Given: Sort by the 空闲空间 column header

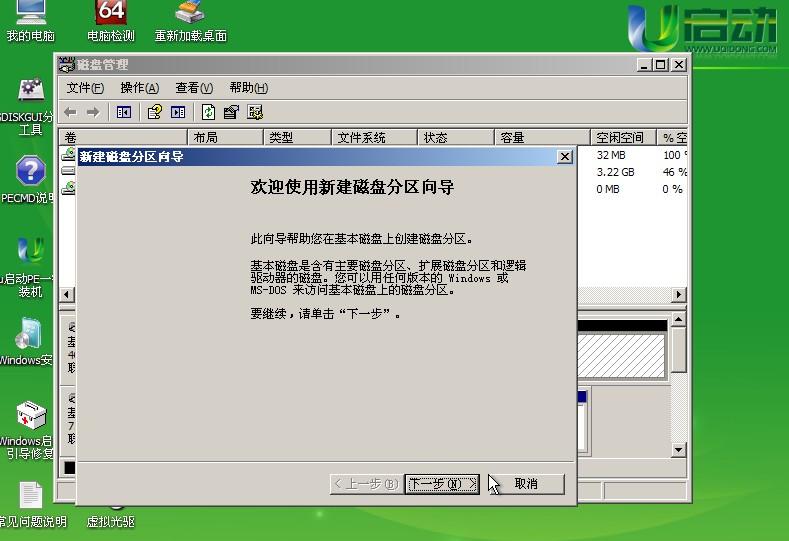Looking at the screenshot, I should click(623, 137).
